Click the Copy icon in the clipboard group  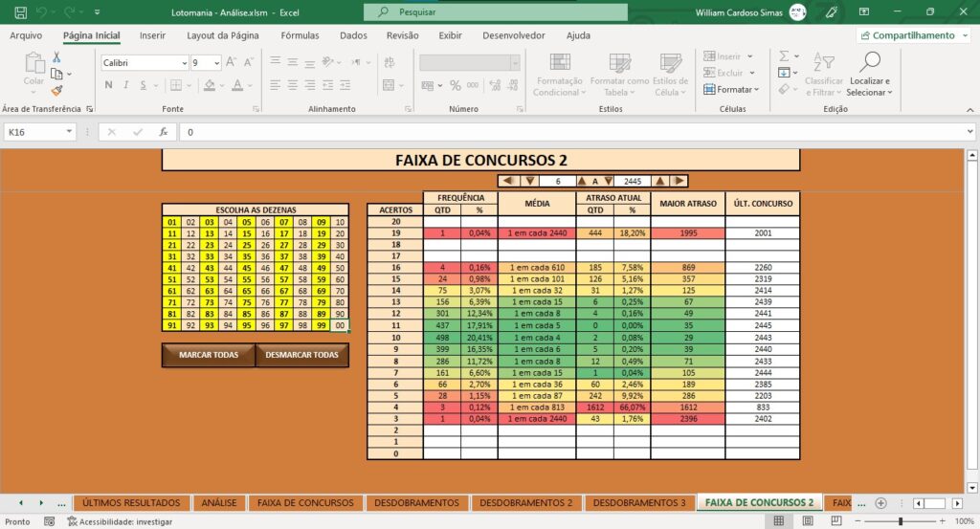coord(56,74)
